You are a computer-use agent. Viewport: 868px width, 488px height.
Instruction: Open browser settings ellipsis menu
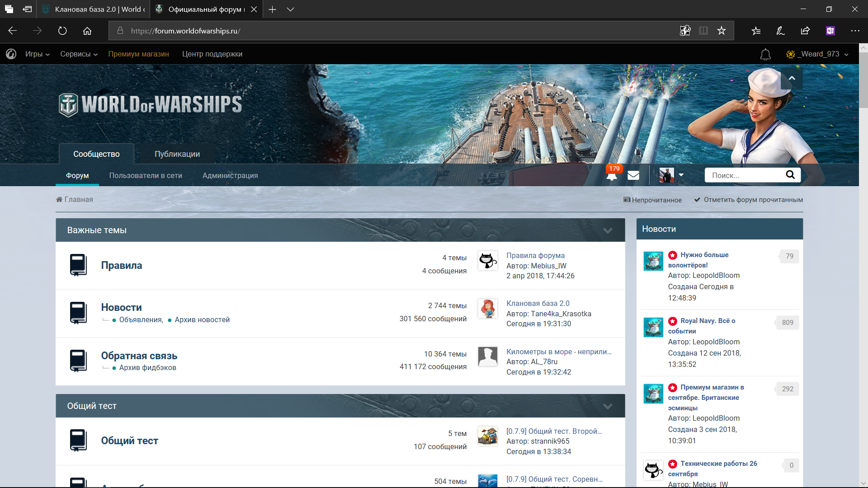[x=855, y=31]
